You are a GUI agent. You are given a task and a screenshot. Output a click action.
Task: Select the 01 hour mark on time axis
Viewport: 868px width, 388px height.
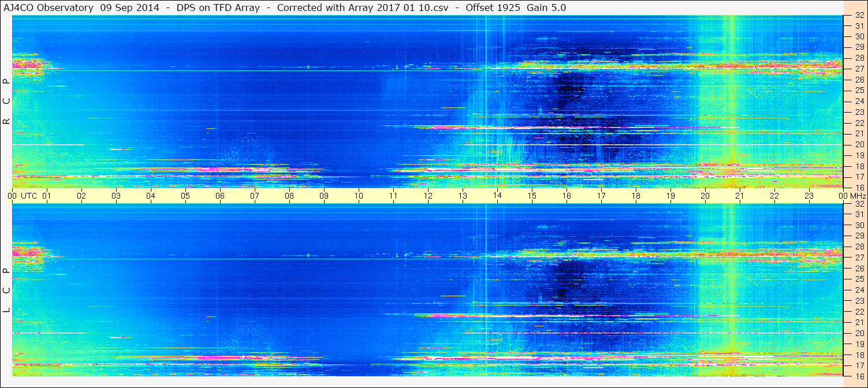pos(47,196)
